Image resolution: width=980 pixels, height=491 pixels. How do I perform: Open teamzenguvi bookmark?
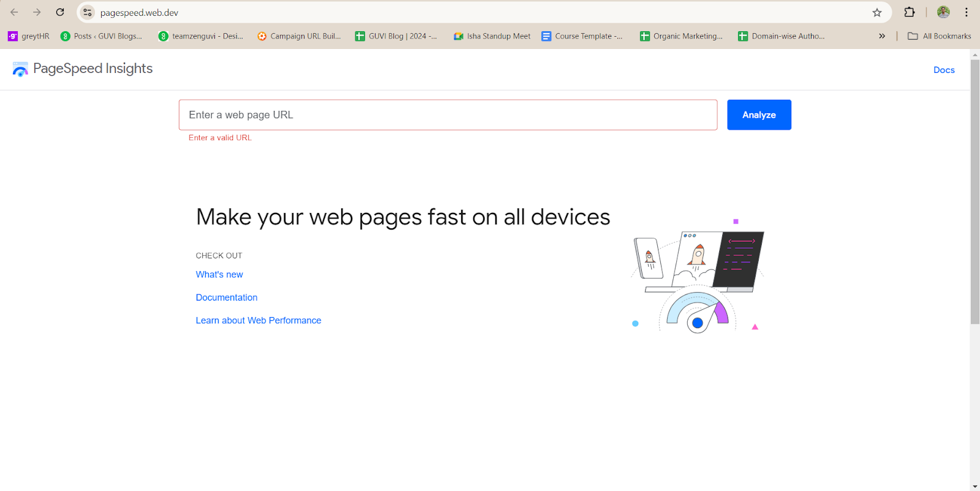[x=201, y=36]
